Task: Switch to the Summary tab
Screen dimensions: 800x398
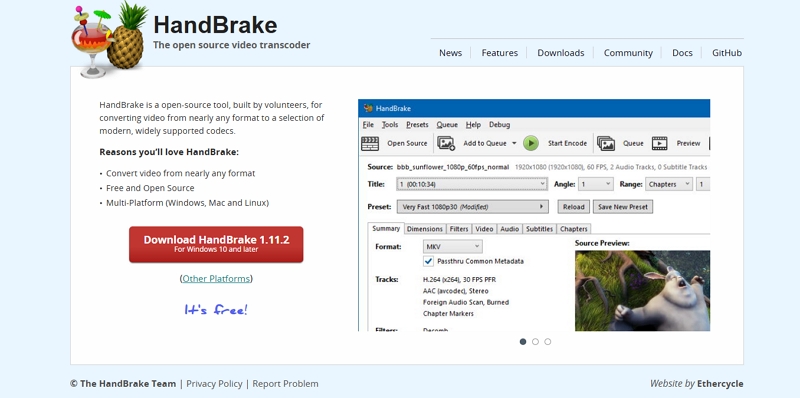Action: [x=386, y=229]
